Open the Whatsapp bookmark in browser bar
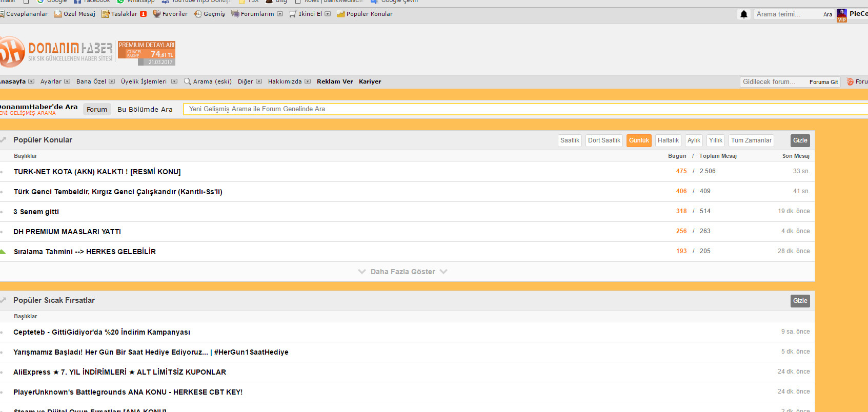 click(136, 2)
